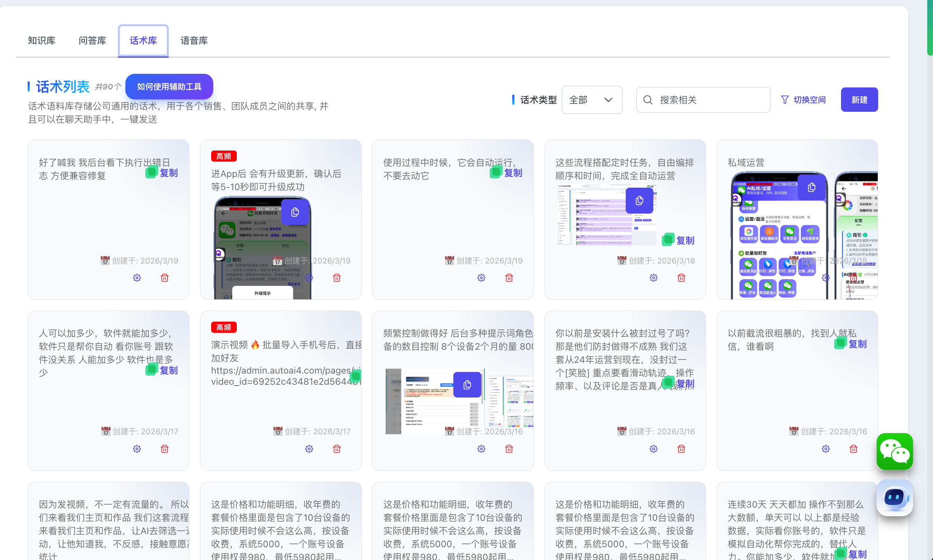
Task: Click funnel icon beside 切换空间
Action: (x=785, y=100)
